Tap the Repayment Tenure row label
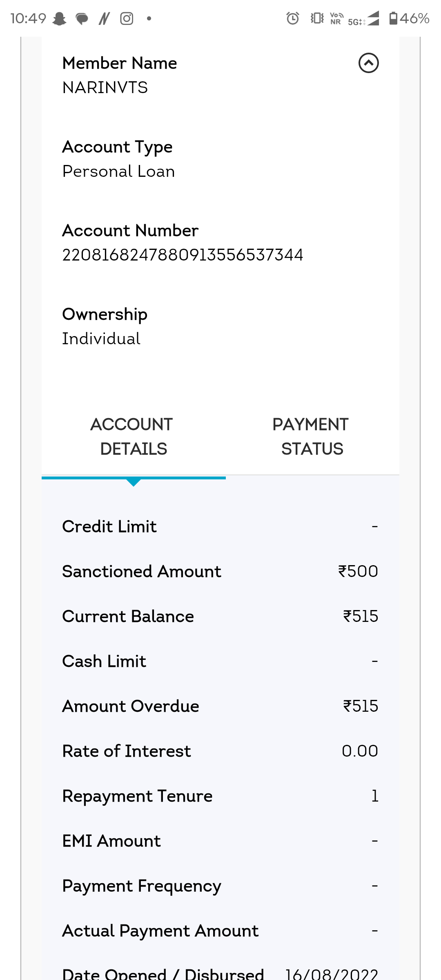441x980 pixels. tap(137, 796)
